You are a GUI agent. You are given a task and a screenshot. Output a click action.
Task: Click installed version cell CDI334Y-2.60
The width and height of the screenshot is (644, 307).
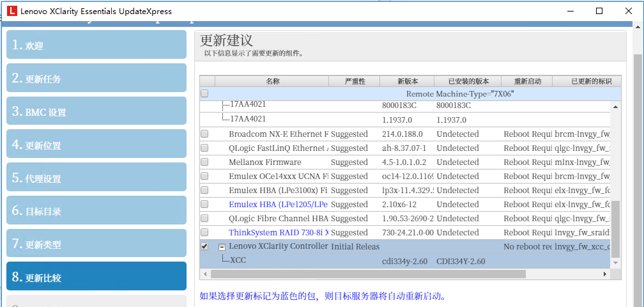click(x=461, y=262)
